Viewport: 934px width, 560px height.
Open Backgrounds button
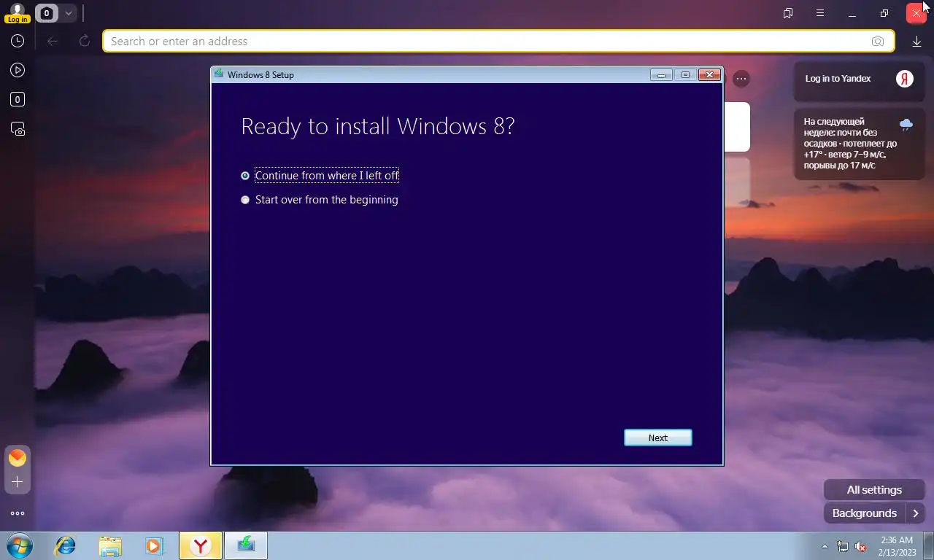click(x=865, y=513)
